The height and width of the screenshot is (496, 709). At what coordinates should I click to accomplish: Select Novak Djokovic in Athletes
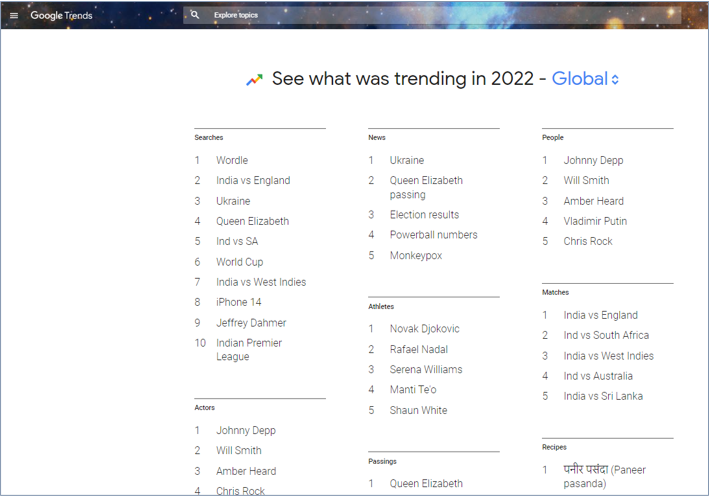pos(425,329)
